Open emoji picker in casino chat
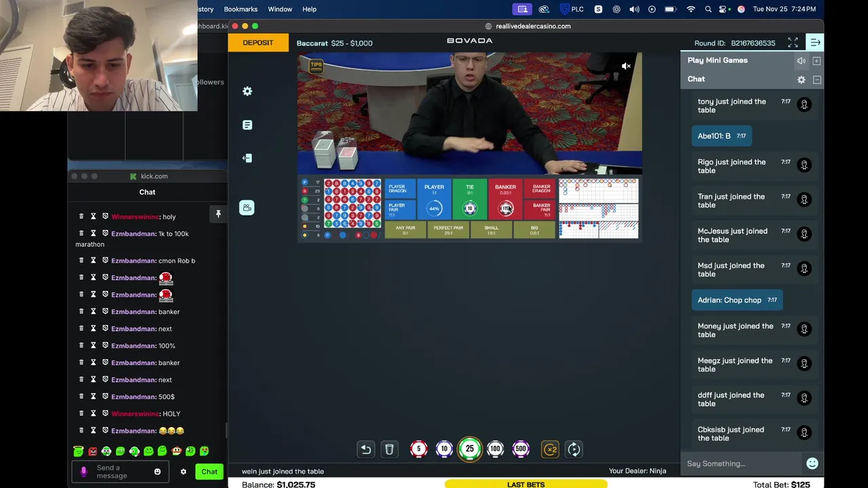This screenshot has width=868, height=488. 812,464
